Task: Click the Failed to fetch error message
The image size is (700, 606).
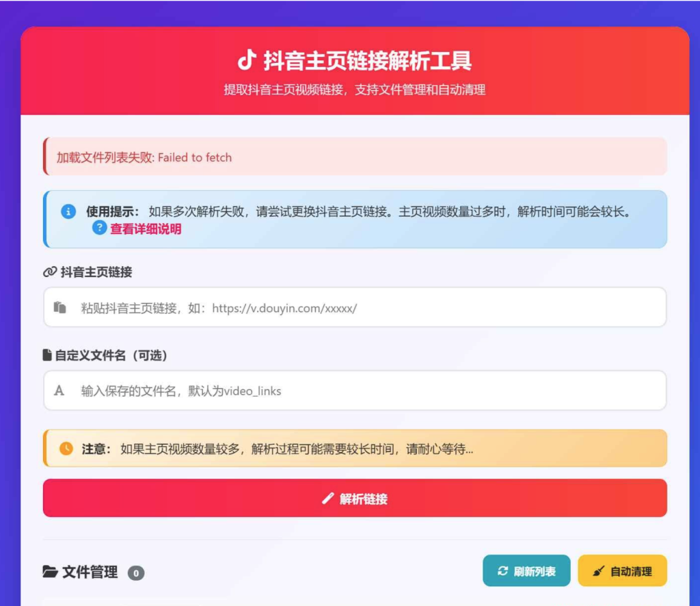Action: [x=144, y=157]
